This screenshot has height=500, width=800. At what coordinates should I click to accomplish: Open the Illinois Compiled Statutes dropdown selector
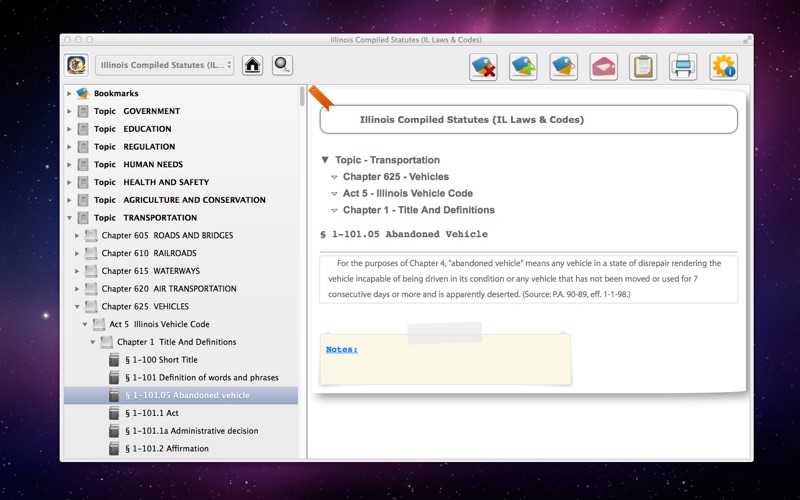(x=164, y=65)
